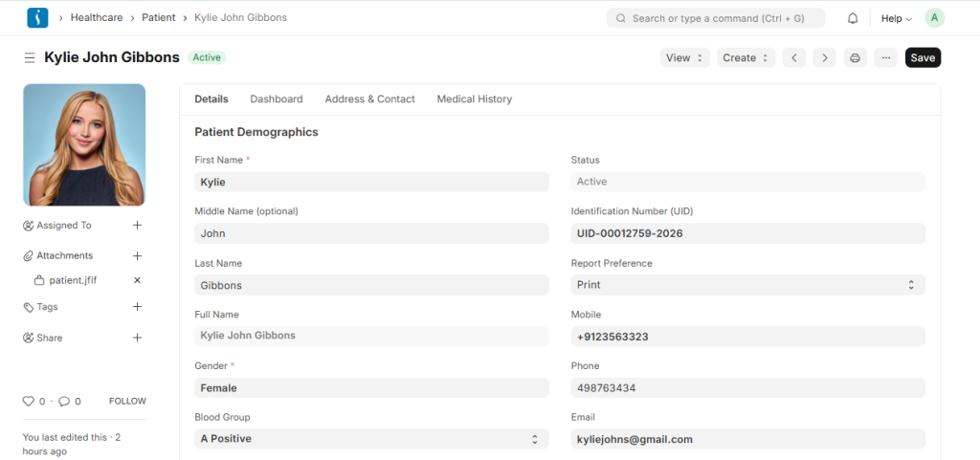Screen dimensions: 980x460
Task: Add a new tag with plus icon
Action: [137, 307]
